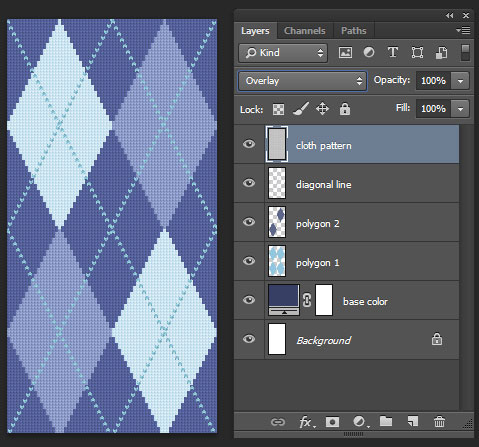Viewport: 479px width, 447px height.
Task: Collapse panel with double-arrow icon
Action: click(x=449, y=16)
